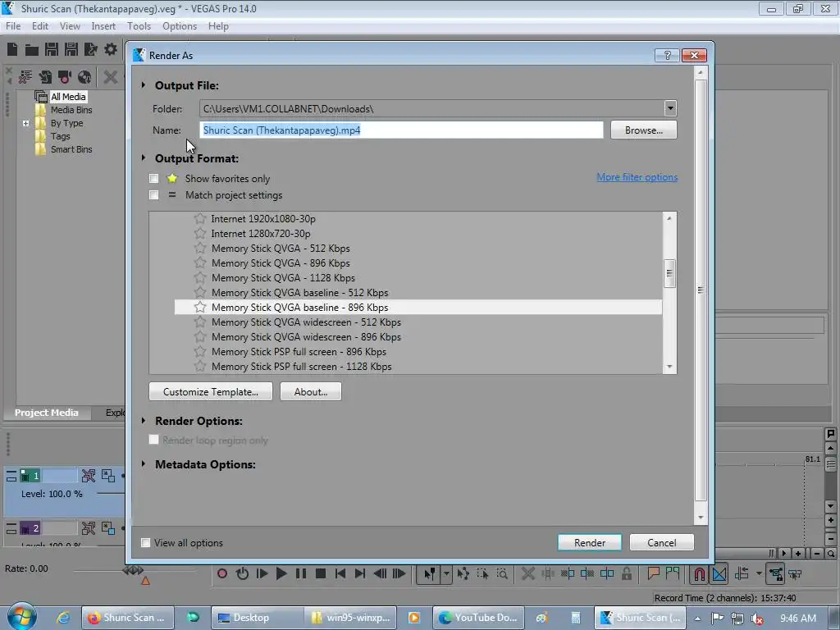Click the Render As export icon

point(90,50)
